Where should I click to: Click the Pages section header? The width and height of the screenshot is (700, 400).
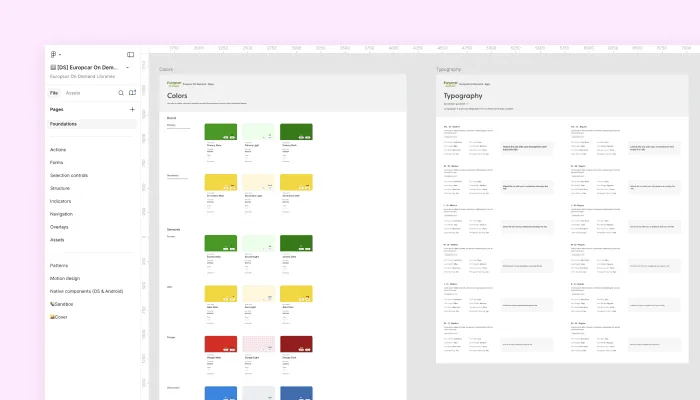click(57, 109)
